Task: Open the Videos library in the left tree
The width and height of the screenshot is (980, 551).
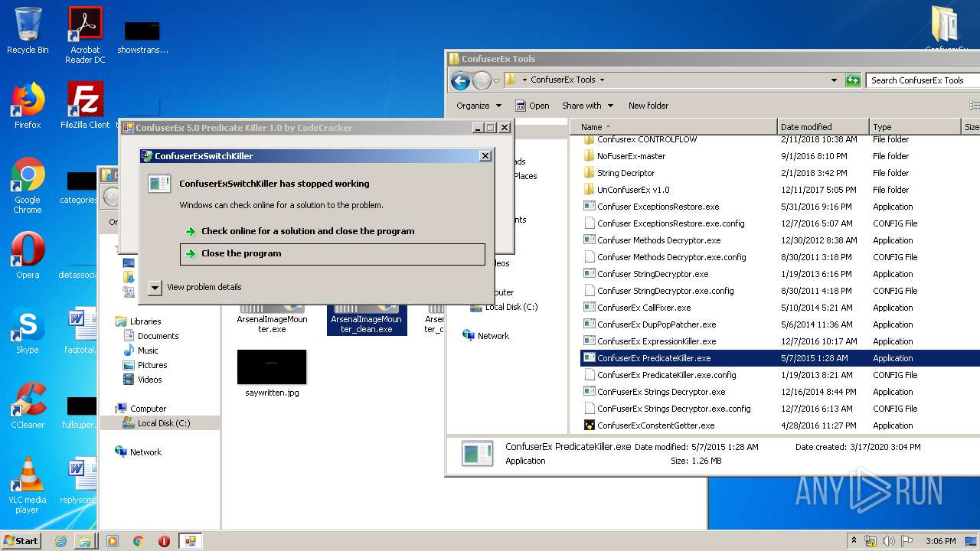Action: click(143, 380)
